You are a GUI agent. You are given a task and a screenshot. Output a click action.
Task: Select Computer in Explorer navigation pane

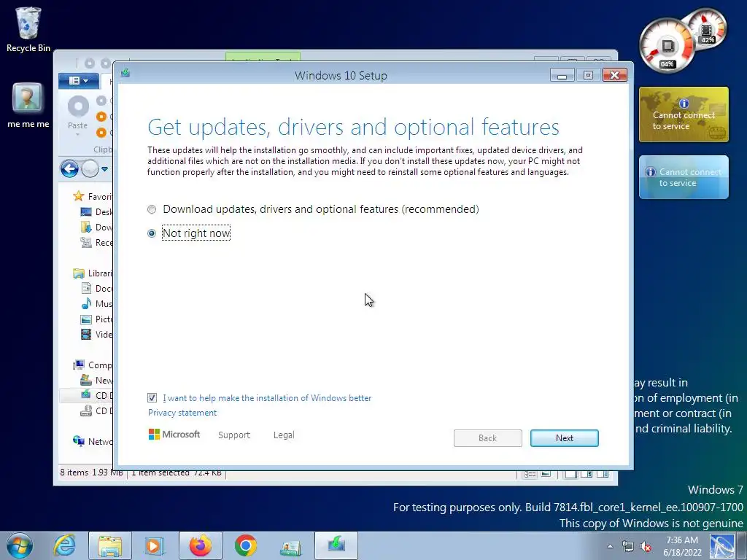tap(93, 365)
